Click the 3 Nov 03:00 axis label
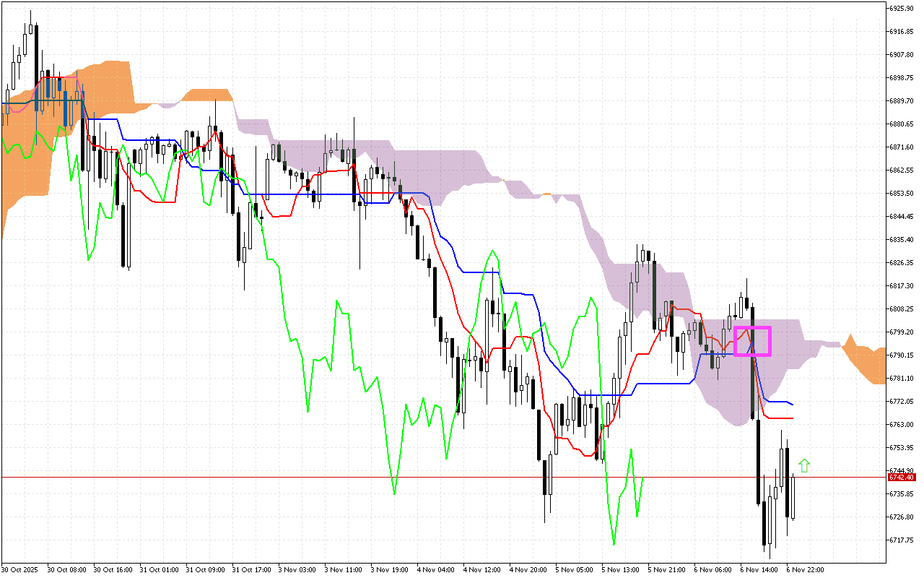924x578 pixels. tap(299, 569)
